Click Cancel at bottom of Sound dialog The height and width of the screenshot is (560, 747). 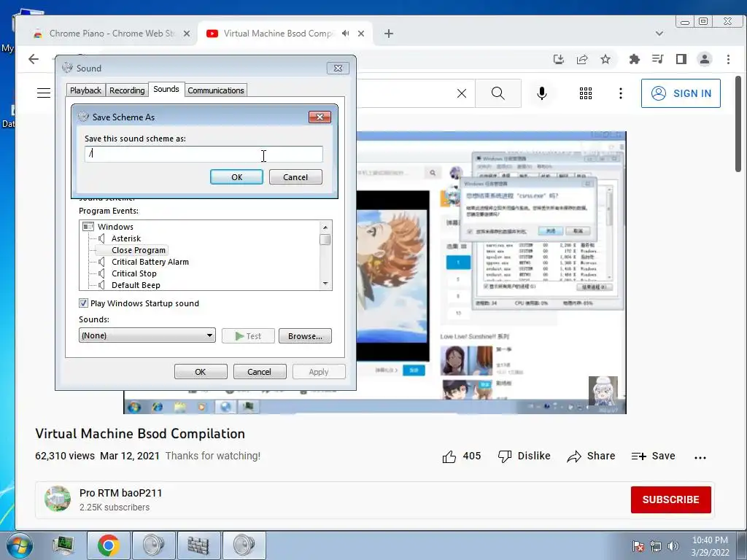click(x=259, y=371)
